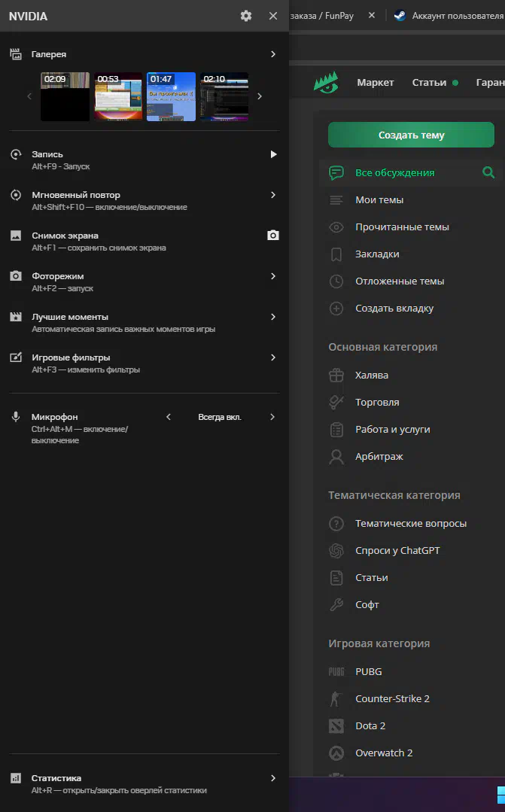Click the Фоторежим camera icon

pos(16,276)
